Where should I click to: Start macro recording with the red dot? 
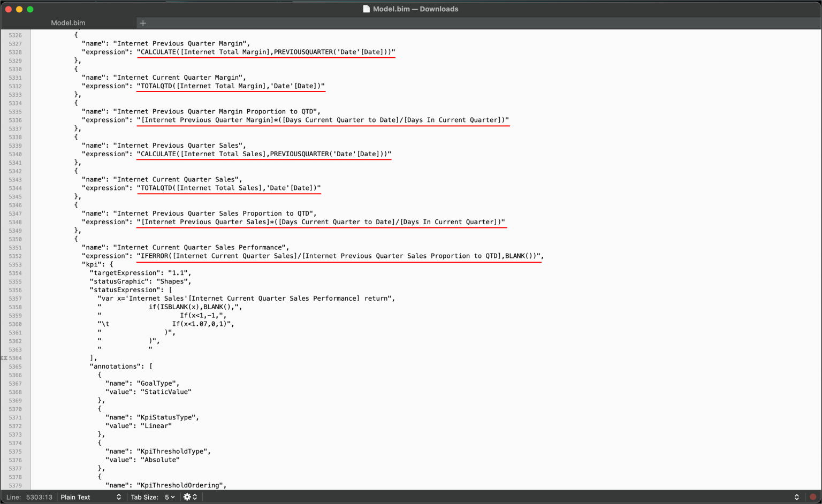point(813,497)
